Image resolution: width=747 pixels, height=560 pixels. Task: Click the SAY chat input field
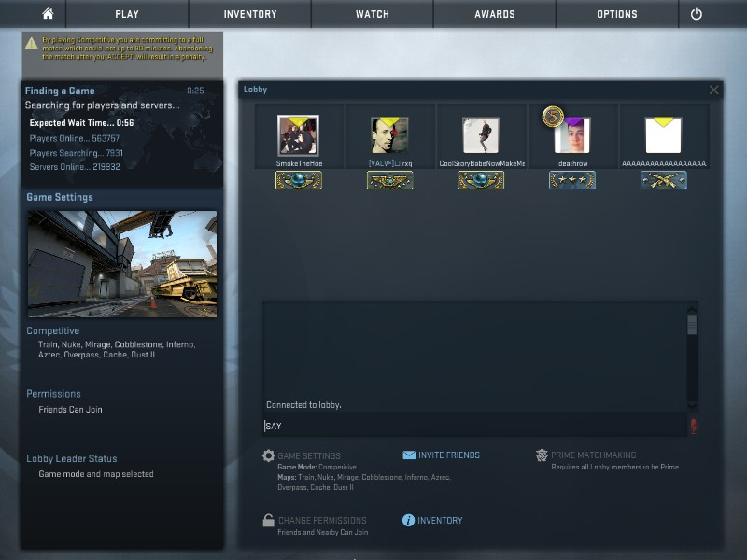tap(474, 426)
